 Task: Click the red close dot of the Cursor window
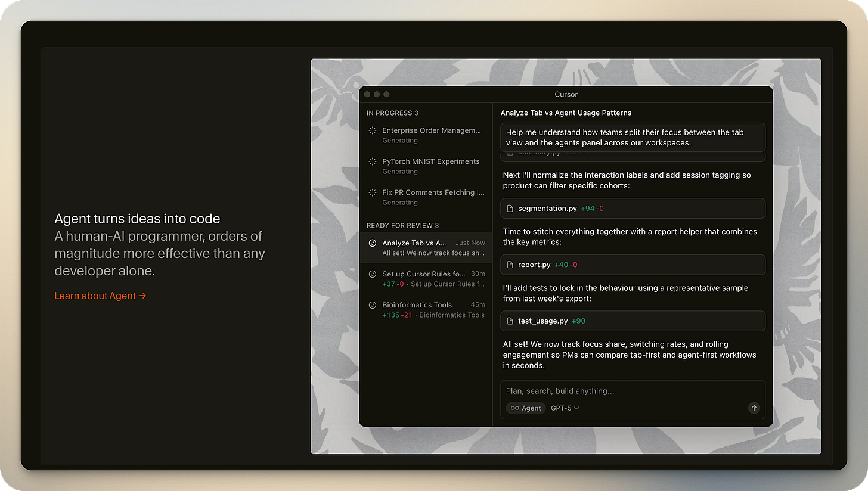[x=367, y=94]
